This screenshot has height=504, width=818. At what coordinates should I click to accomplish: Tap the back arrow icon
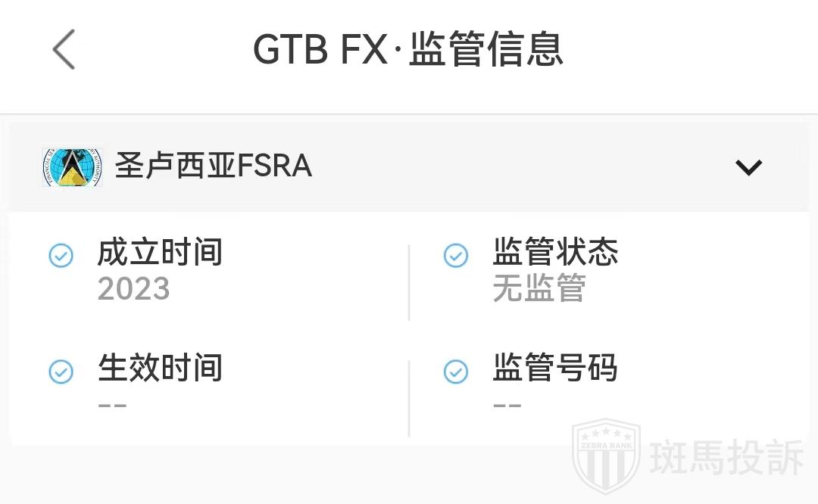tap(64, 50)
